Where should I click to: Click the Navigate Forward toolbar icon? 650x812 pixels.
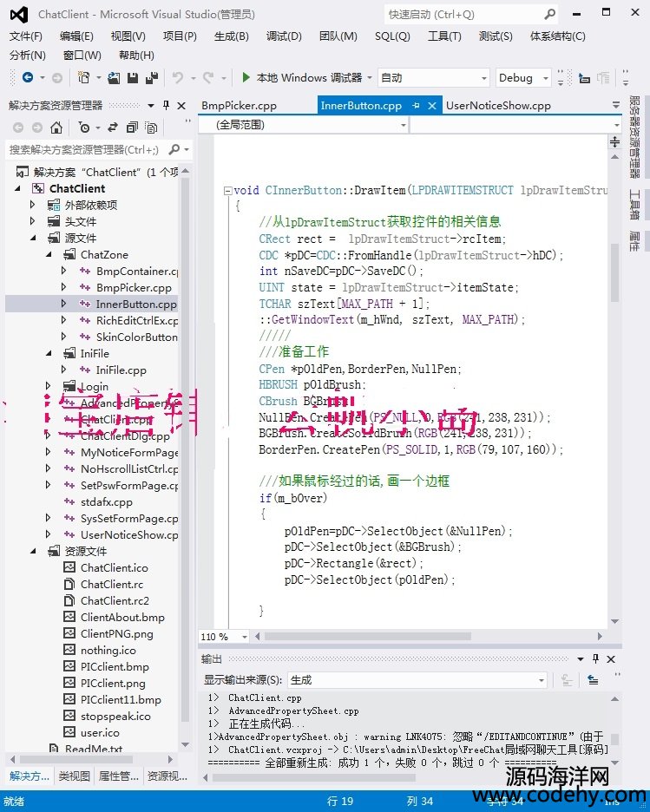pyautogui.click(x=57, y=78)
